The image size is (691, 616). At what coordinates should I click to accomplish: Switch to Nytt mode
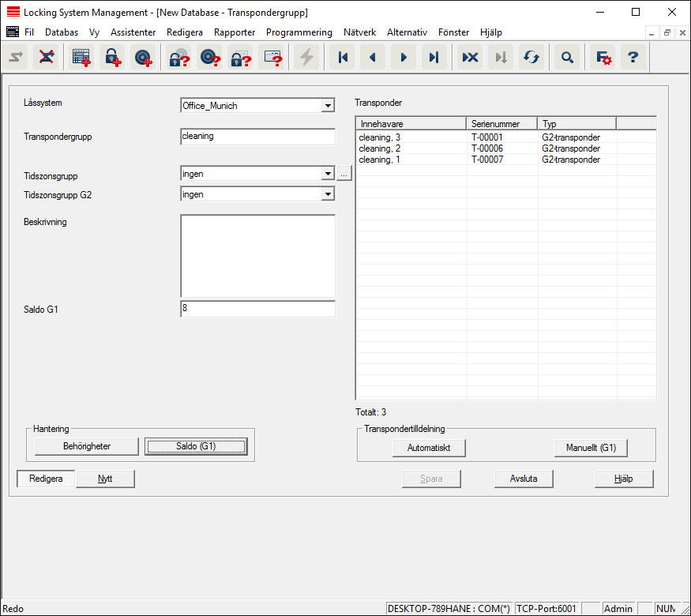(105, 479)
